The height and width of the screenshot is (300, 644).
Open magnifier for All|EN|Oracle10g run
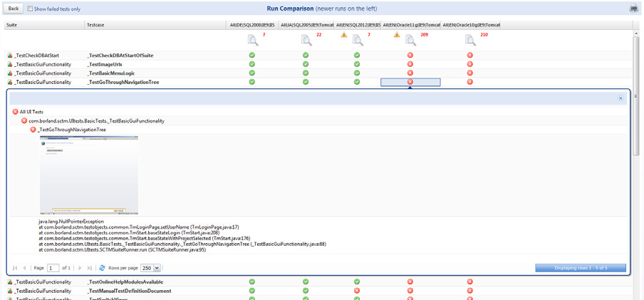click(x=471, y=41)
